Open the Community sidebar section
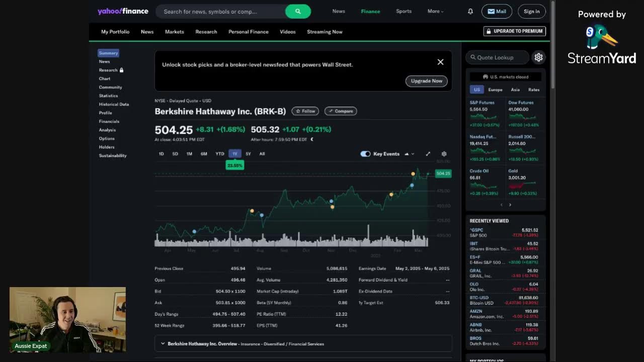The image size is (644, 362). point(110,87)
